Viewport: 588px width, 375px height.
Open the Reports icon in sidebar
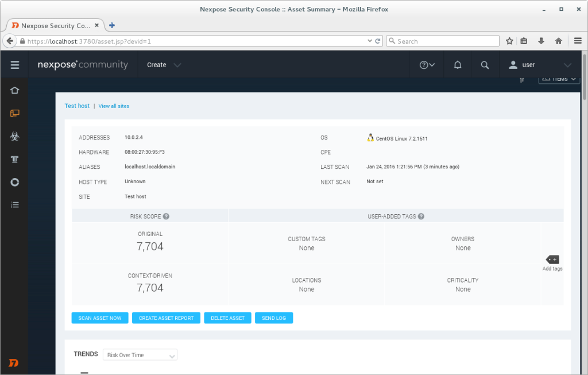(14, 182)
